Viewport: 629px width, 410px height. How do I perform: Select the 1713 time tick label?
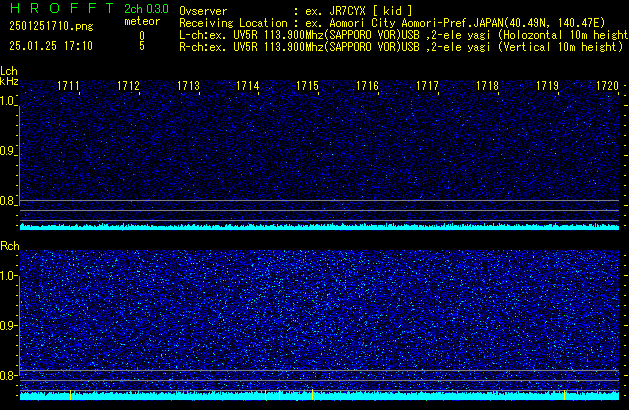pos(188,86)
